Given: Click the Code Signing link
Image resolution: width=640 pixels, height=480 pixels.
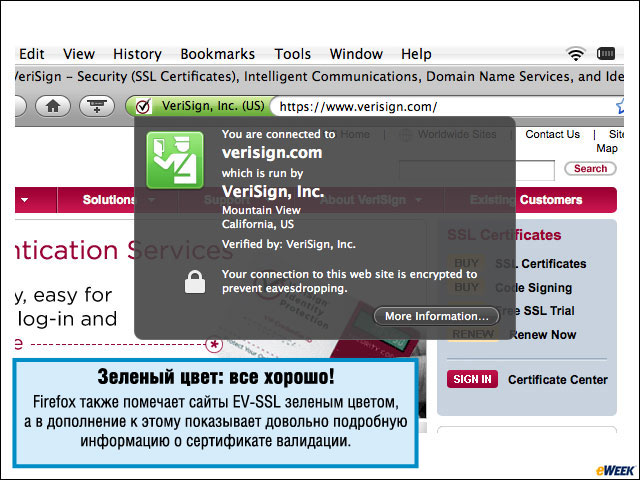Looking at the screenshot, I should pyautogui.click(x=533, y=288).
